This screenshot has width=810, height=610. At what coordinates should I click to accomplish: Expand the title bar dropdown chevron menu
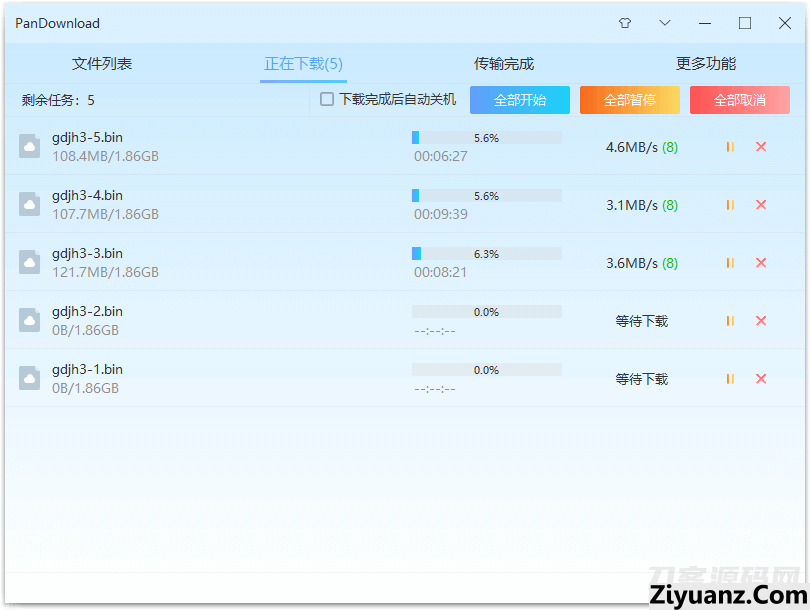pyautogui.click(x=665, y=23)
